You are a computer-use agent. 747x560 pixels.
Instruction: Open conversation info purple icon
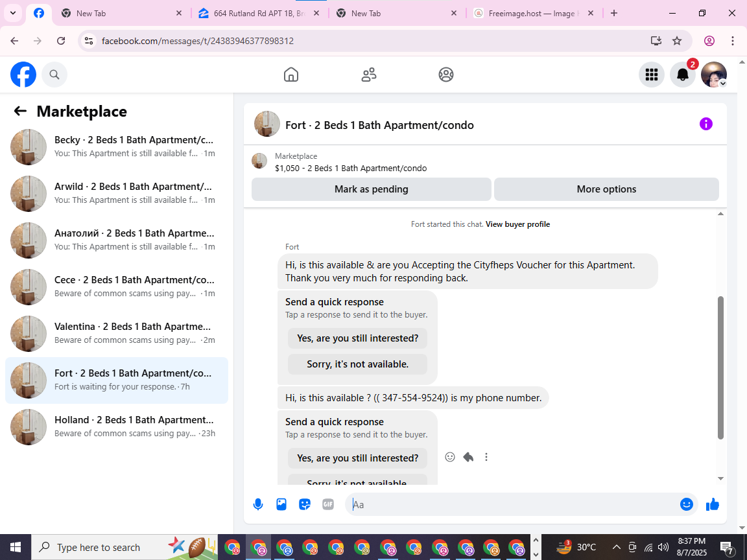click(x=705, y=124)
